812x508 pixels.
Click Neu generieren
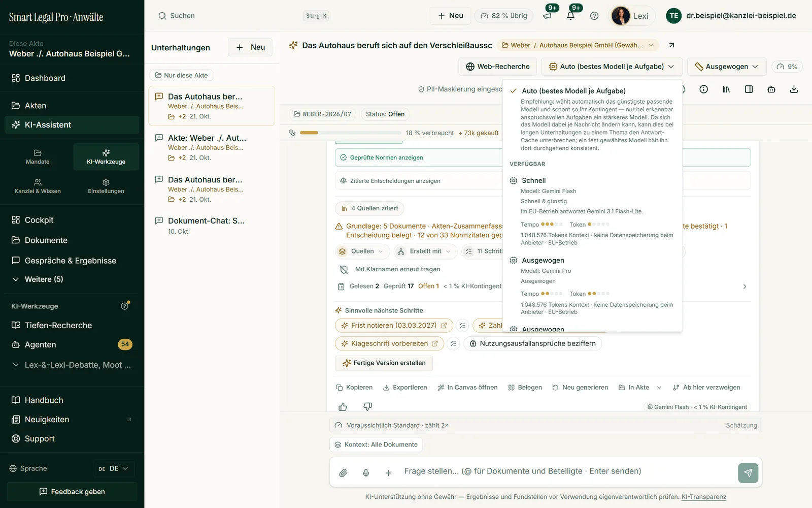pyautogui.click(x=580, y=388)
